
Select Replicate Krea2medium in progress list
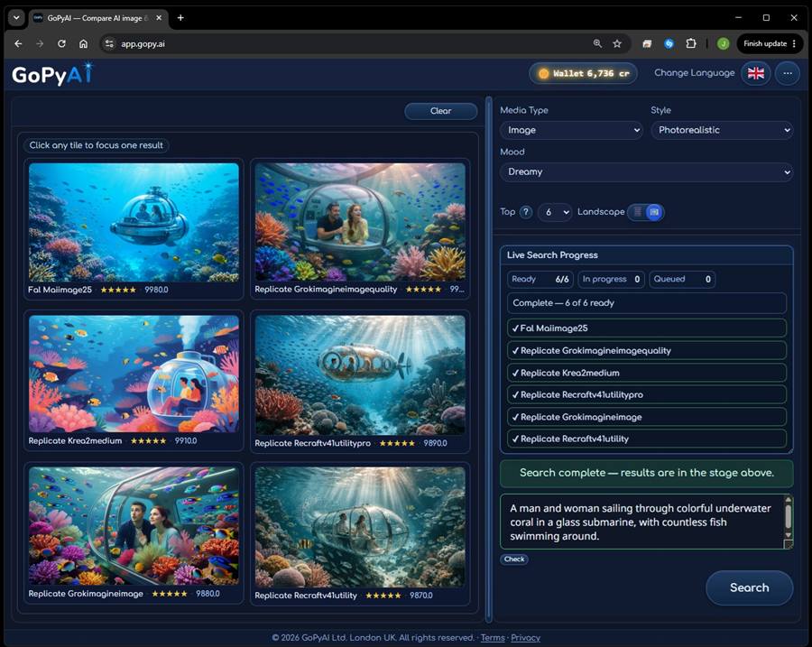pyautogui.click(x=646, y=373)
